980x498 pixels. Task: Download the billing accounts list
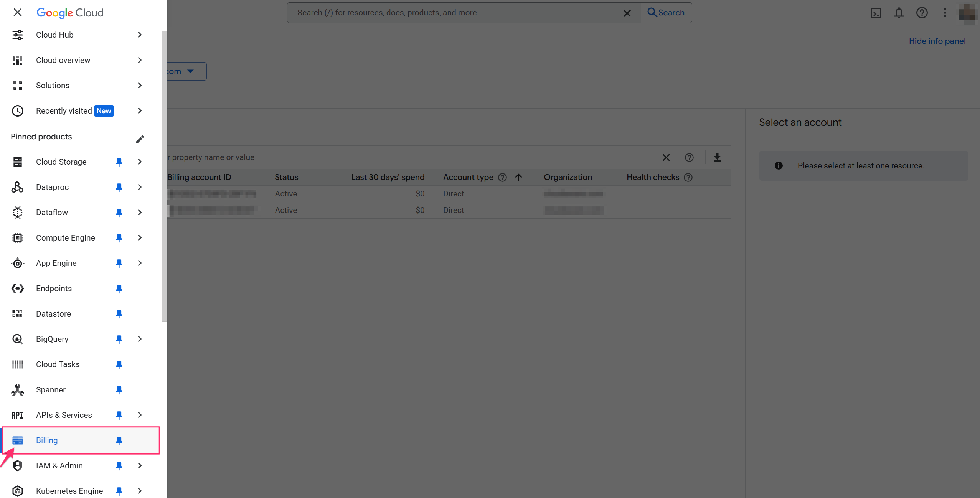tap(717, 157)
